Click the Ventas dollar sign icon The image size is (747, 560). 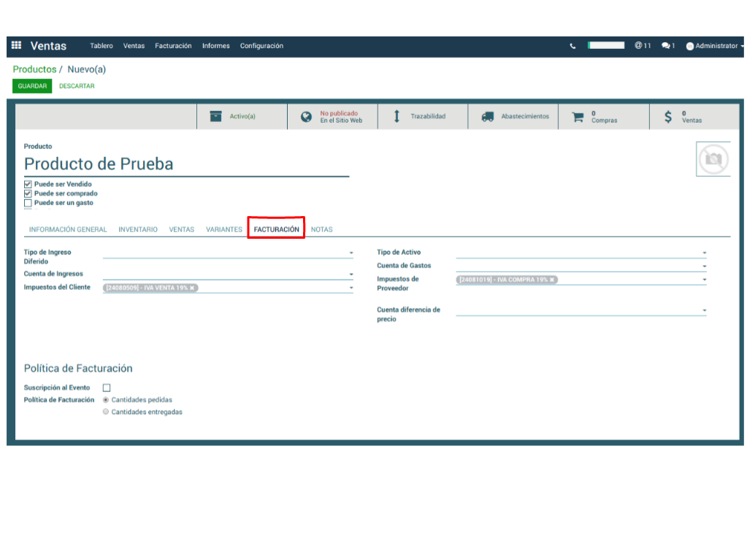point(667,117)
